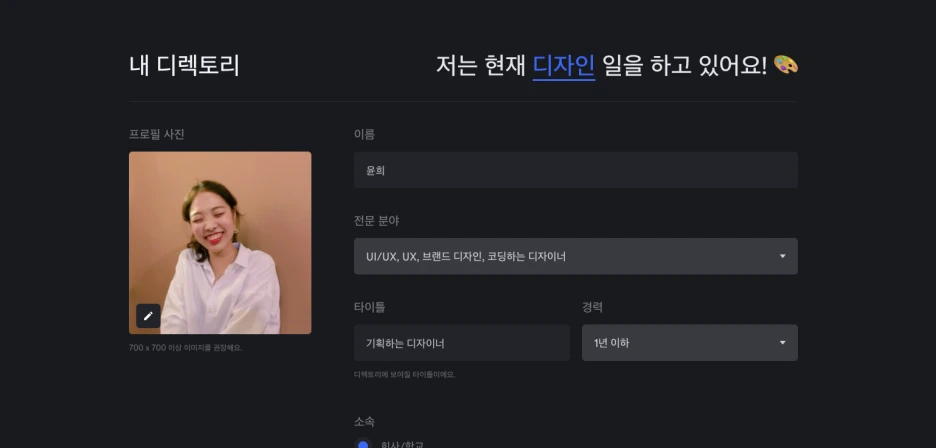Select the 회사/학교 radio button

(363, 445)
